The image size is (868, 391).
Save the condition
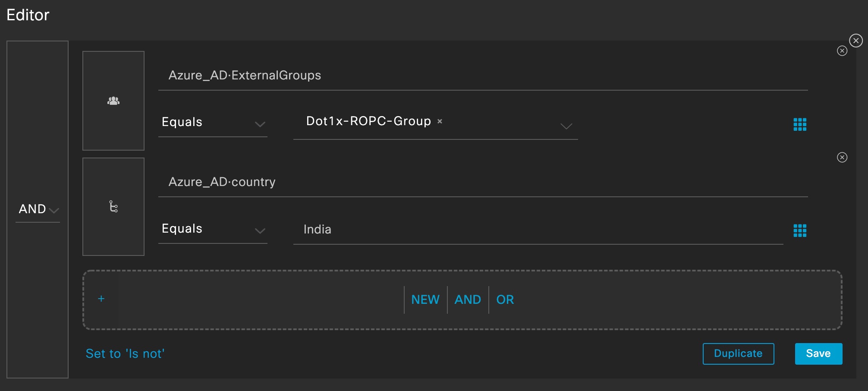(x=818, y=353)
